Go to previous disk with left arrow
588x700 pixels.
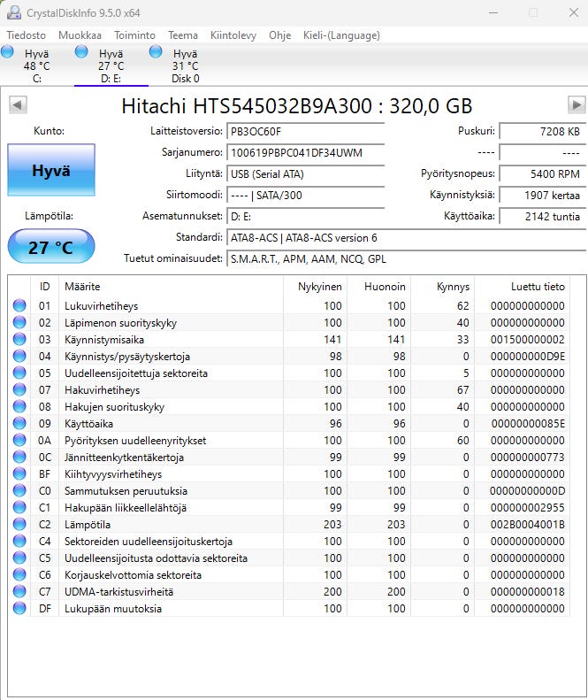click(x=17, y=106)
